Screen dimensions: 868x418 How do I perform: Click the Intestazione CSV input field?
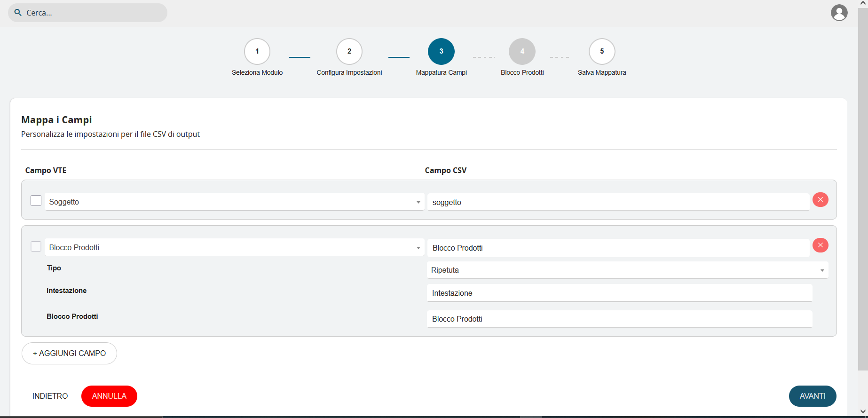pyautogui.click(x=619, y=293)
